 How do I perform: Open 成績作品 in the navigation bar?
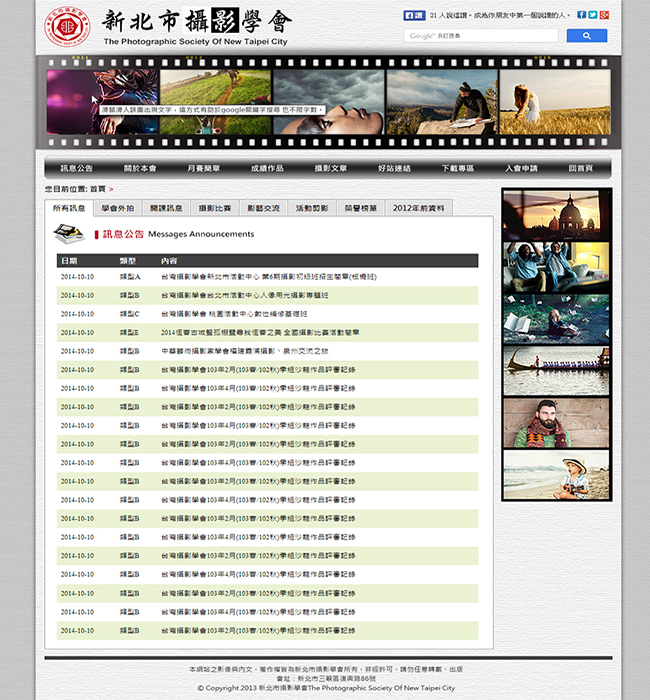(x=267, y=168)
